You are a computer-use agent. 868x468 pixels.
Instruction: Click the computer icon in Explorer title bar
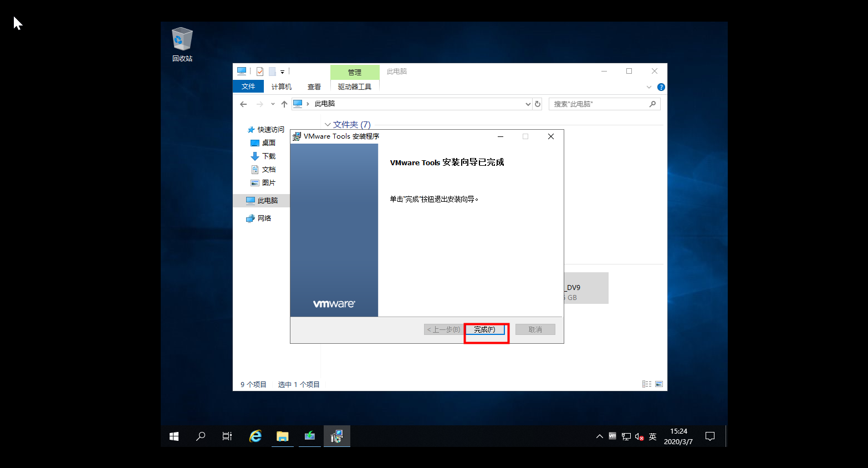pyautogui.click(x=242, y=71)
